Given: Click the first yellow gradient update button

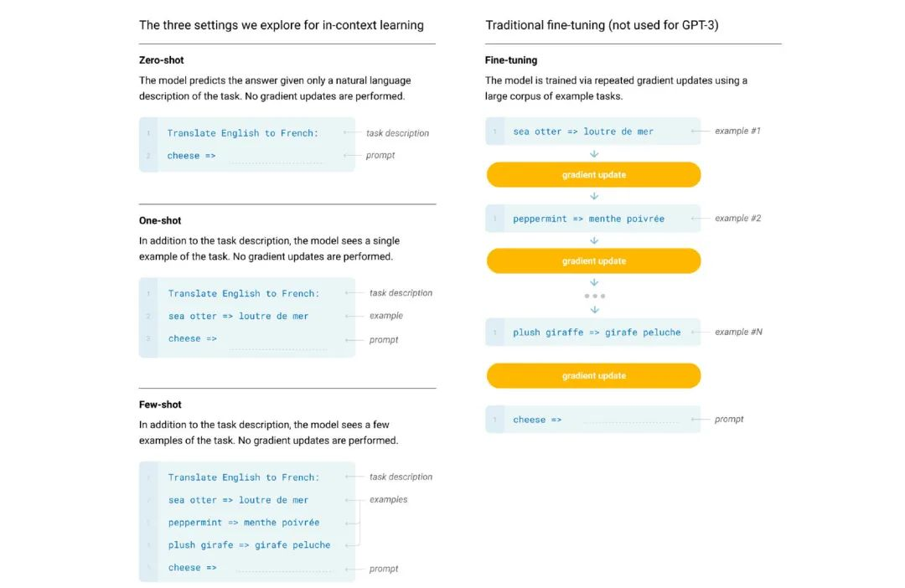Looking at the screenshot, I should pyautogui.click(x=593, y=174).
